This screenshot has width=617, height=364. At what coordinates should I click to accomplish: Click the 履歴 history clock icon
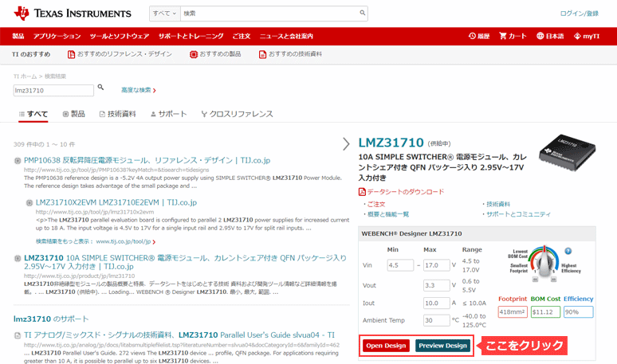(472, 36)
